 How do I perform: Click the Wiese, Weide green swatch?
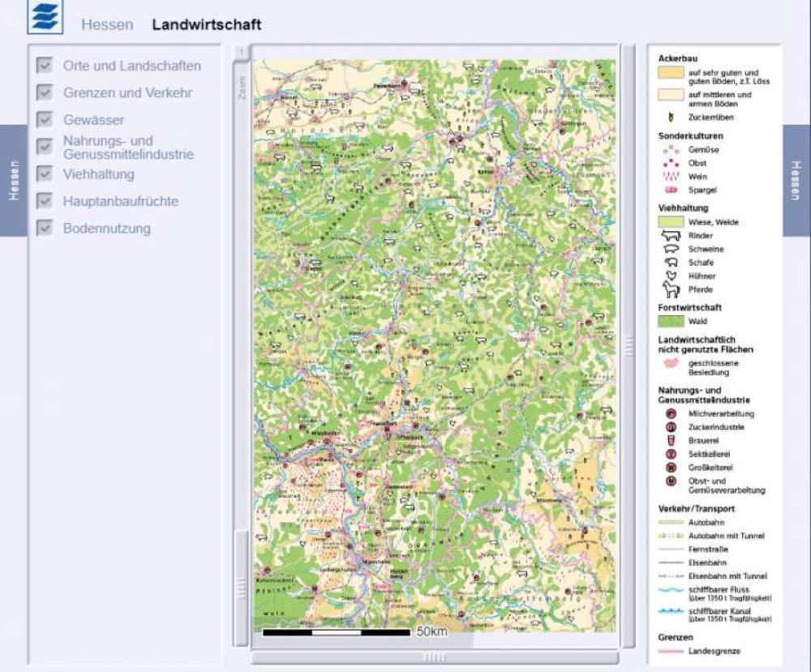point(671,222)
